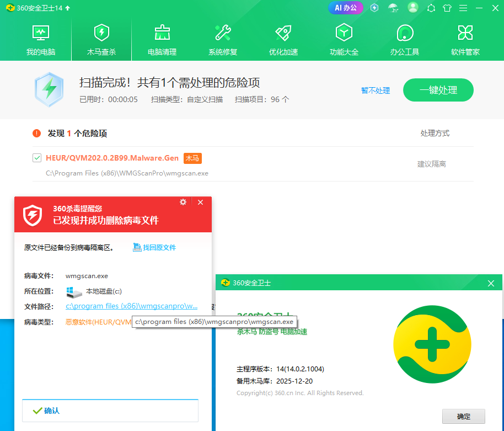Click the puzzle-piece plugin icon in title bar
This screenshot has width=504, height=431.
(x=431, y=8)
